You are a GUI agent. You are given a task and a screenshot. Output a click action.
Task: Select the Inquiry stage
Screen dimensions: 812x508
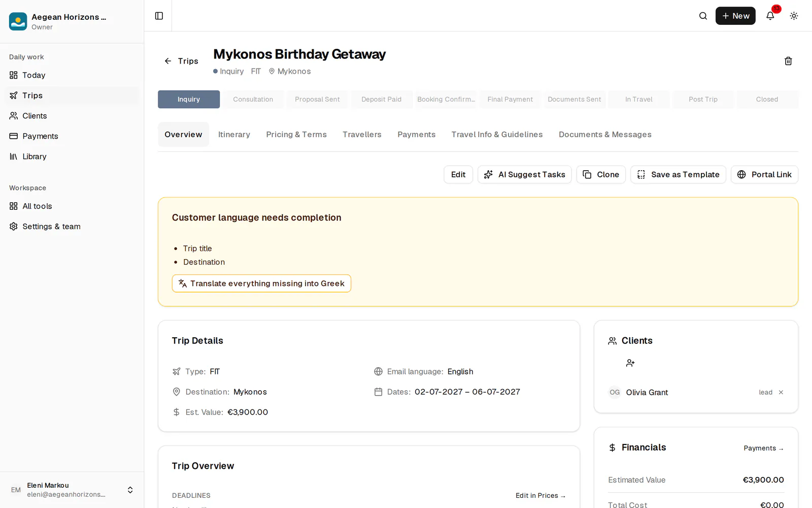point(189,100)
